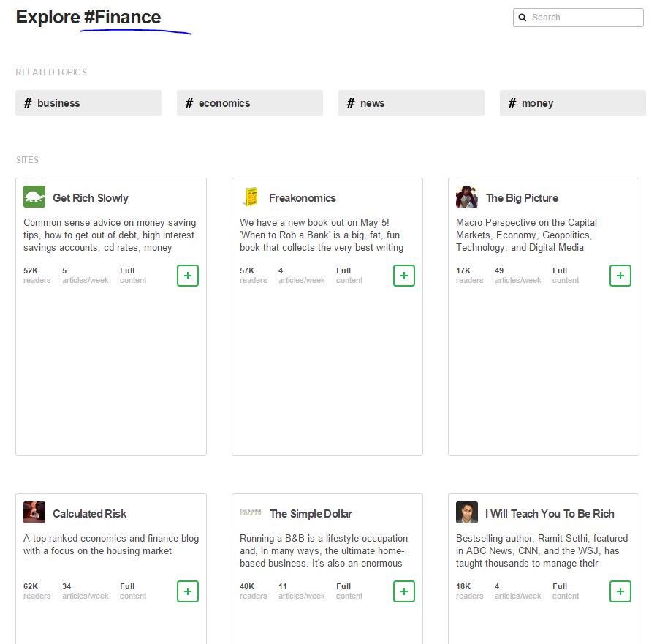
Task: Click the magnifier icon in search box
Action: [x=523, y=18]
